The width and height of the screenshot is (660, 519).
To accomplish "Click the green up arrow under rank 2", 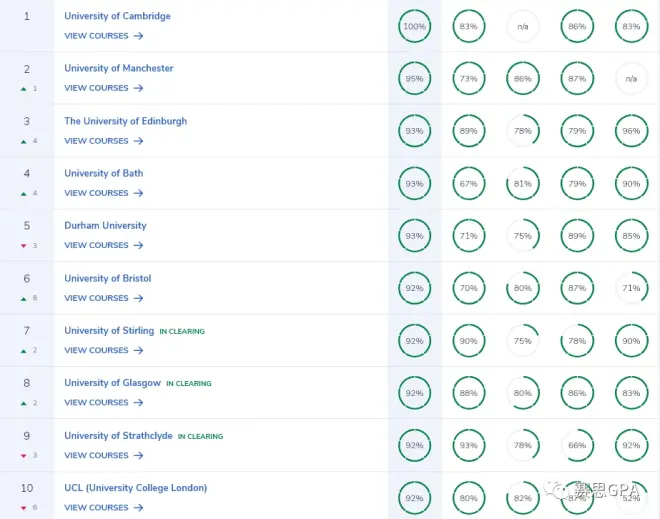I will pos(22,89).
